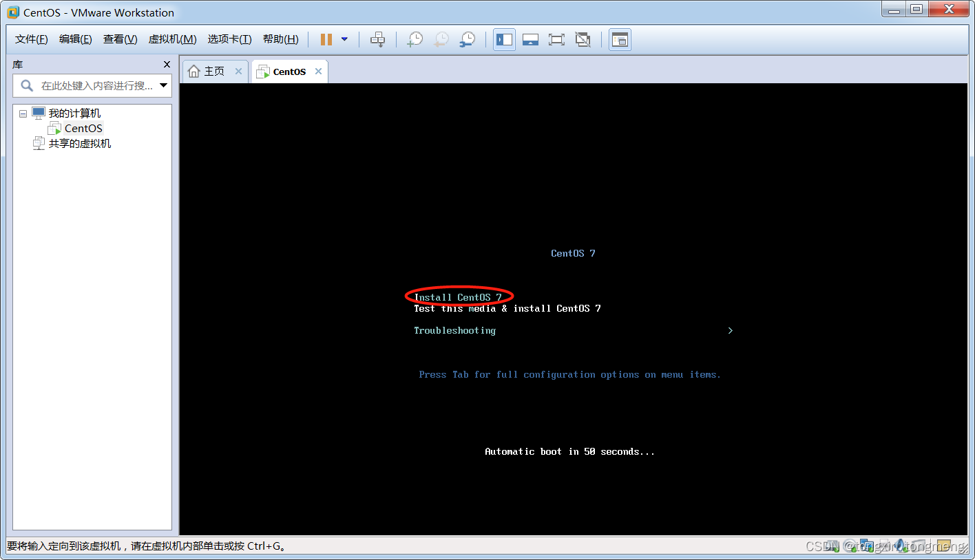This screenshot has height=560, width=975.
Task: Switch to the CentOS tab
Action: point(289,72)
